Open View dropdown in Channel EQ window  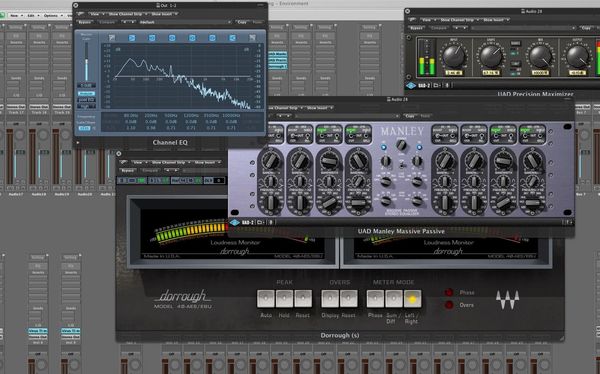click(96, 14)
